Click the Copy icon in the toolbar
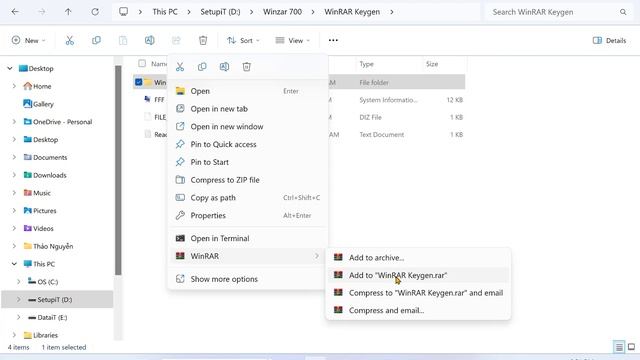 [96, 40]
